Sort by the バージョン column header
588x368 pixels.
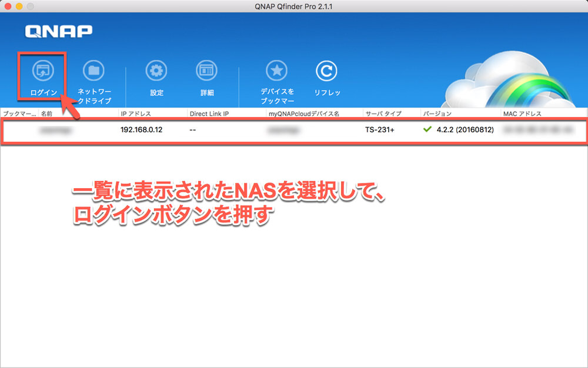tap(437, 113)
